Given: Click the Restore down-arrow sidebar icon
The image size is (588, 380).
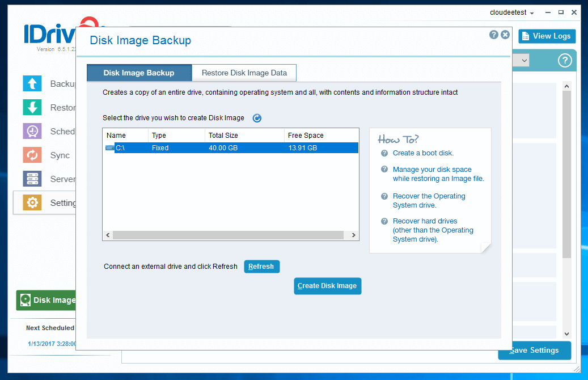Looking at the screenshot, I should [x=32, y=107].
